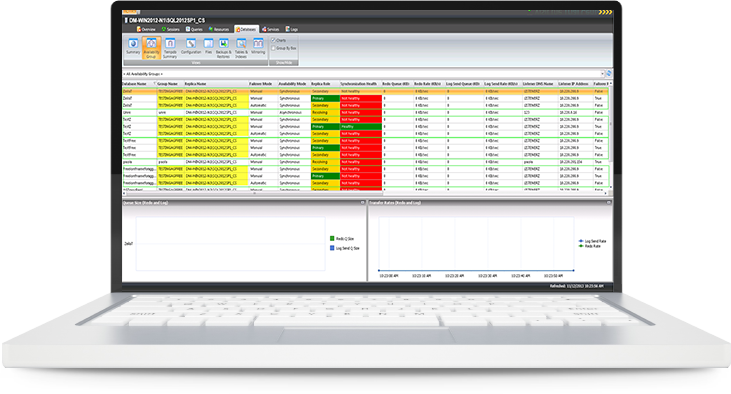Expand the All Availability Groups dropdown
The width and height of the screenshot is (731, 394).
[602, 74]
